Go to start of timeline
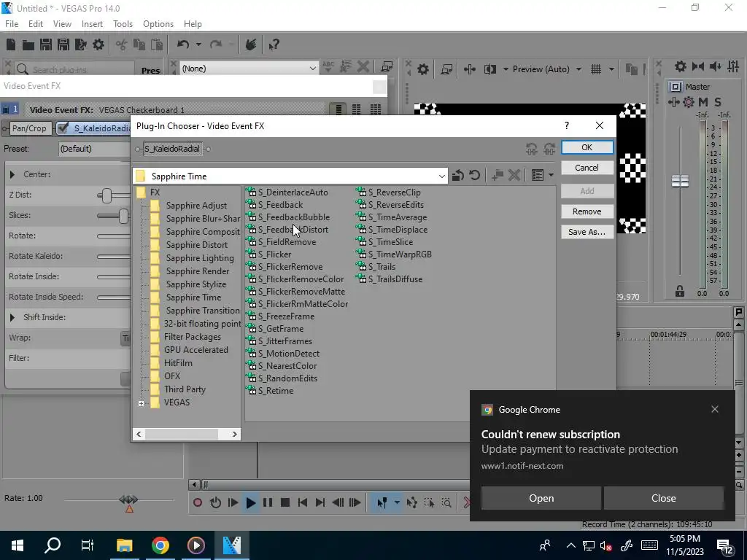Image resolution: width=747 pixels, height=560 pixels. (x=302, y=502)
